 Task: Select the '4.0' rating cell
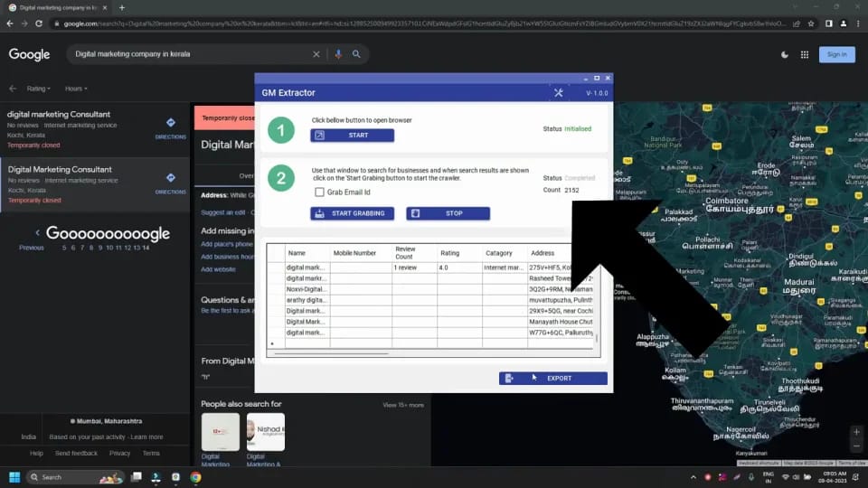point(459,267)
